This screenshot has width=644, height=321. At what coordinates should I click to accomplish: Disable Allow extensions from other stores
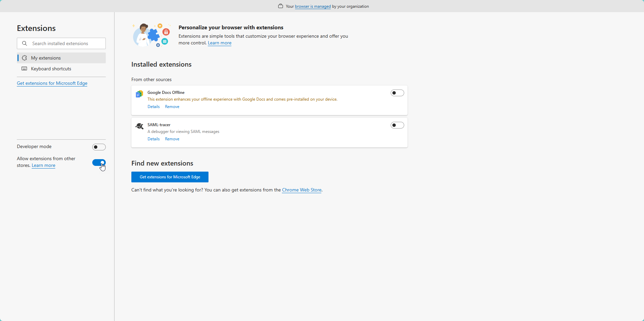pyautogui.click(x=99, y=163)
